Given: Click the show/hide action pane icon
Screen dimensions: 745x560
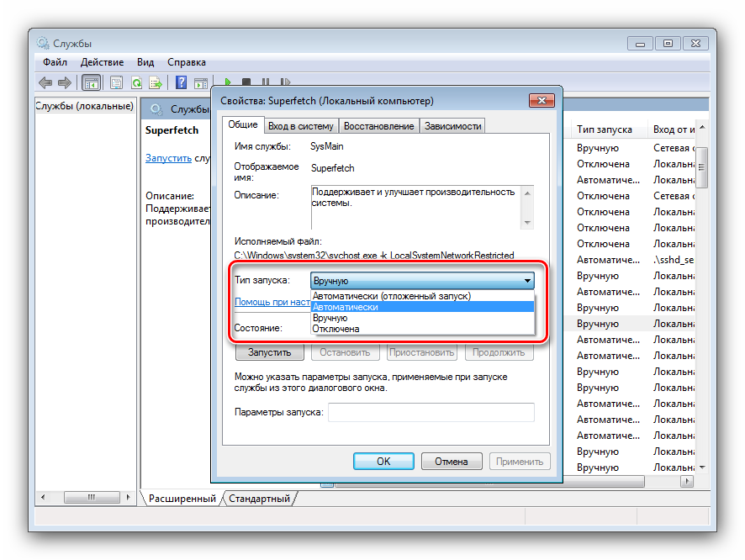Looking at the screenshot, I should [x=201, y=83].
